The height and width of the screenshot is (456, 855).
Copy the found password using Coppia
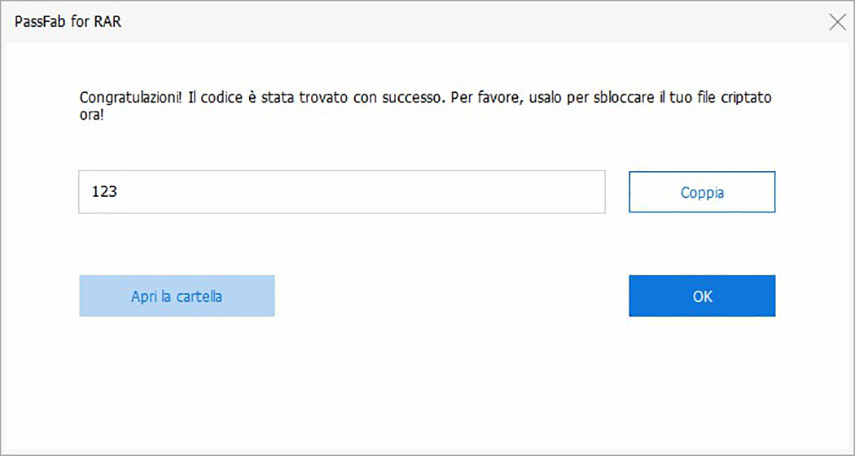[701, 192]
